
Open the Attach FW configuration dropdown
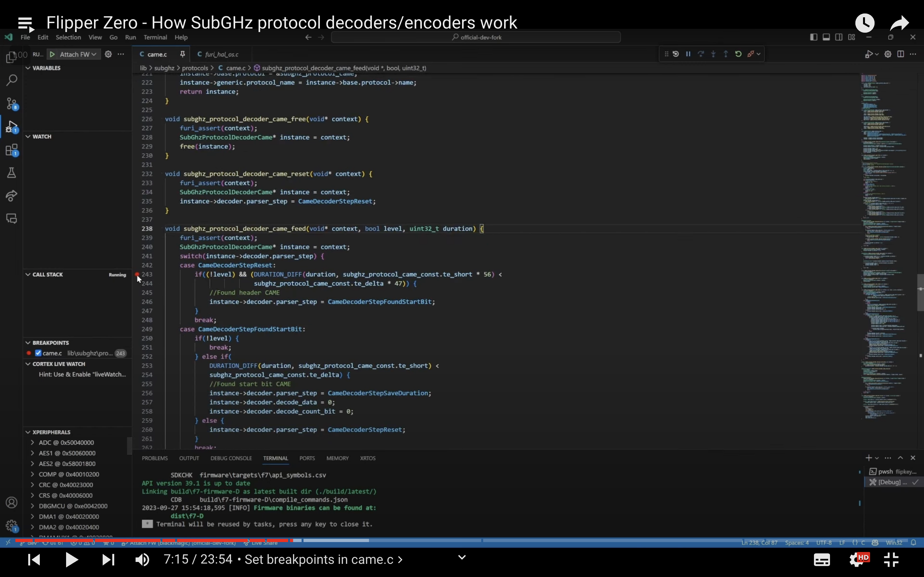click(94, 54)
